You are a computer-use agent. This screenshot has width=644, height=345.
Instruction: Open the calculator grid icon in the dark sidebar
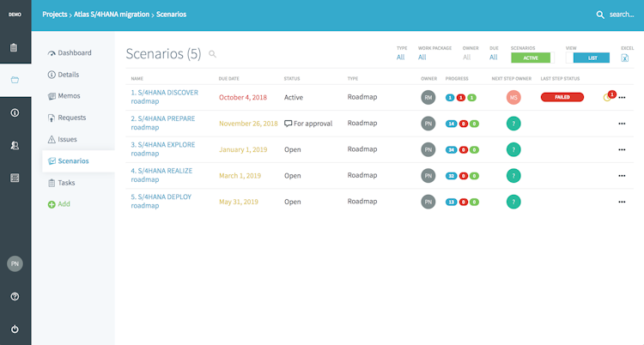coord(15,178)
